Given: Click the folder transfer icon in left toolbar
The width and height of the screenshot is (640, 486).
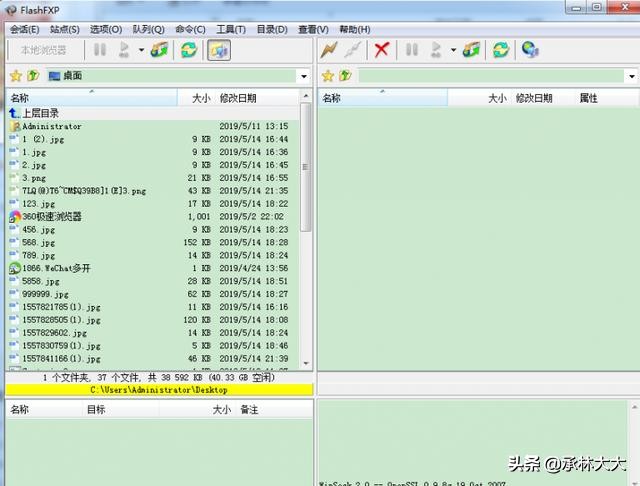Looking at the screenshot, I should (159, 50).
